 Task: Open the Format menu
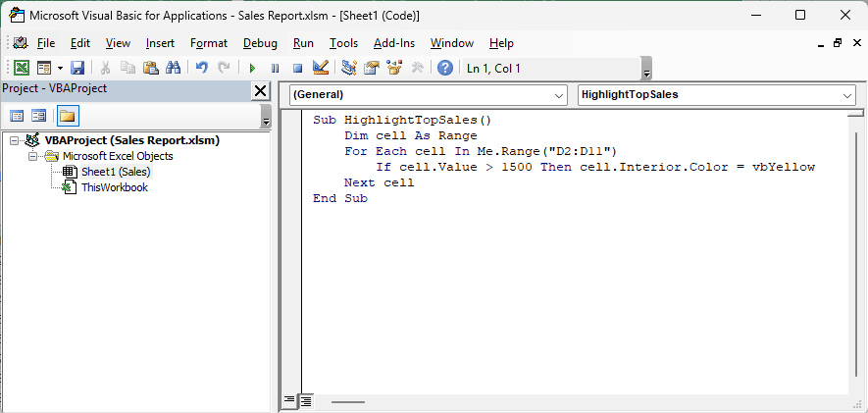click(x=209, y=43)
